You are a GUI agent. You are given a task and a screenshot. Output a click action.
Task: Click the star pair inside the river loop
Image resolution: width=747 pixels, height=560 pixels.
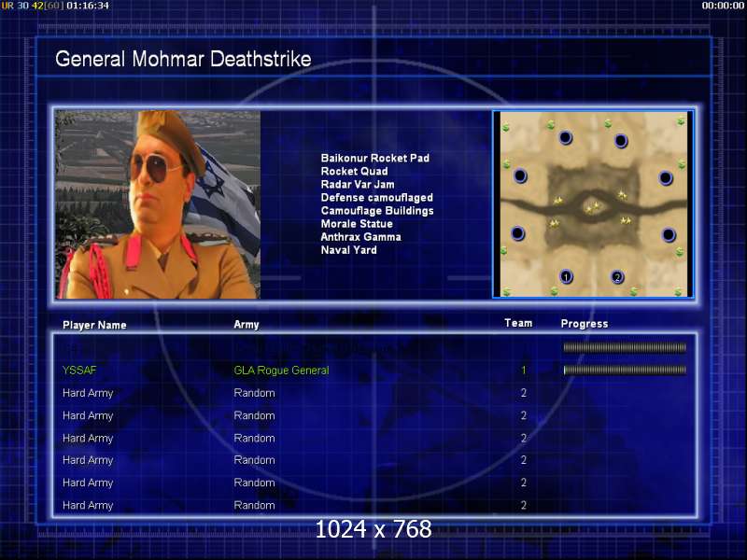click(x=592, y=206)
